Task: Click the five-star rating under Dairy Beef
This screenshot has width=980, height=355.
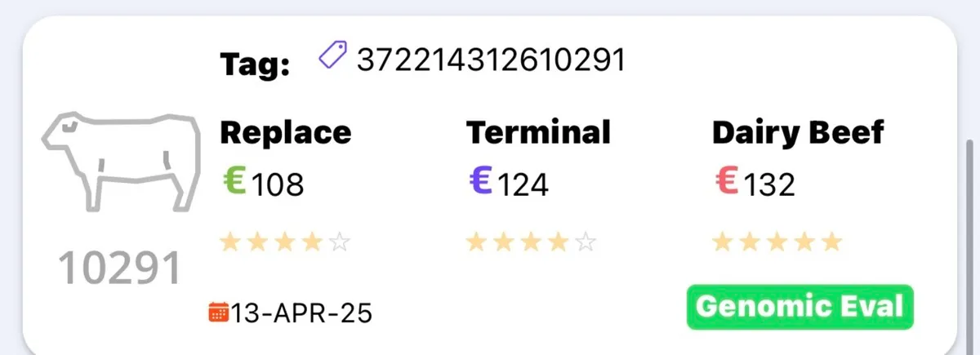Action: coord(777,242)
